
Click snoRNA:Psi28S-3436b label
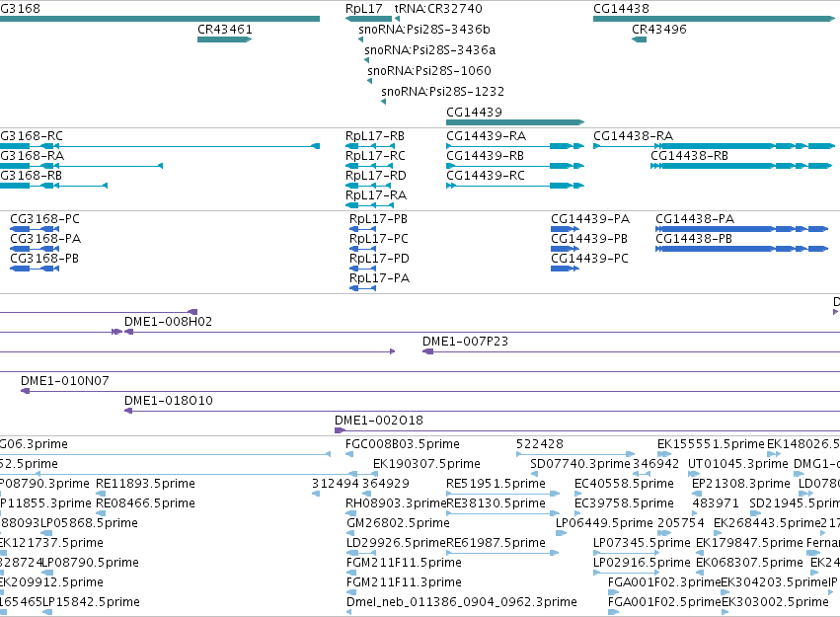(424, 30)
